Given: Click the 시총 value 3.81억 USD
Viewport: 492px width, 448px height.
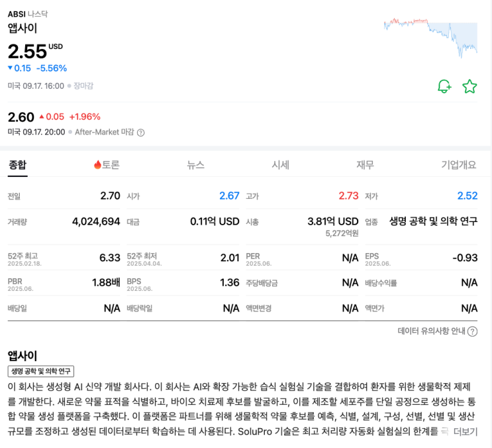Looking at the screenshot, I should (333, 221).
